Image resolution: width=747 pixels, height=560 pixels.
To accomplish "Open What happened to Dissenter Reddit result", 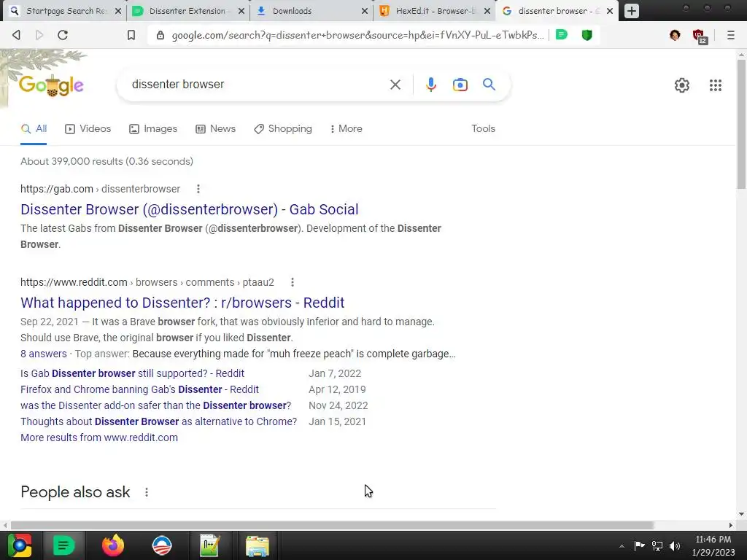I will (x=182, y=303).
